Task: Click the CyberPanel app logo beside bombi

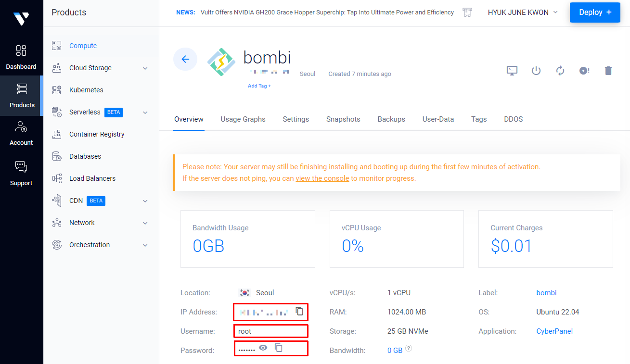Action: click(221, 62)
